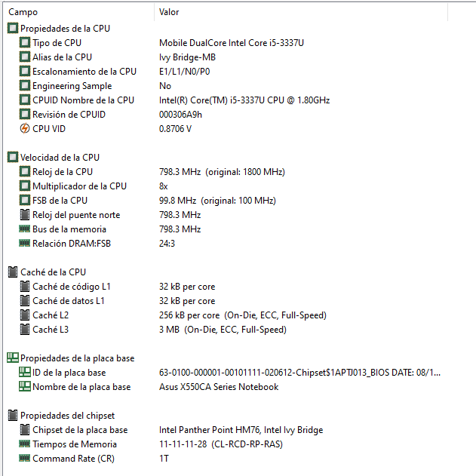This screenshot has width=476, height=476.
Task: Click the Propiedades de la placa base icon
Action: [x=13, y=358]
